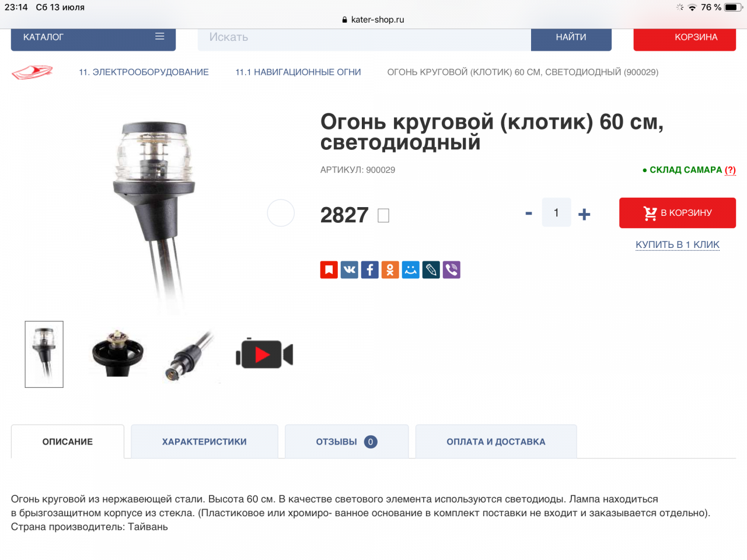The height and width of the screenshot is (560, 747).
Task: Click the Купить в 1 клик link
Action: tap(678, 244)
